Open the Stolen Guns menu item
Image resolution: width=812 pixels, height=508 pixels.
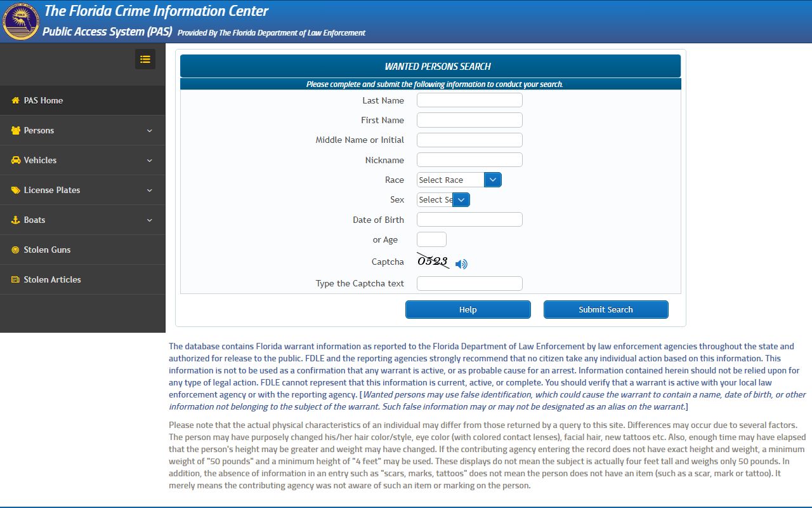[x=82, y=250]
